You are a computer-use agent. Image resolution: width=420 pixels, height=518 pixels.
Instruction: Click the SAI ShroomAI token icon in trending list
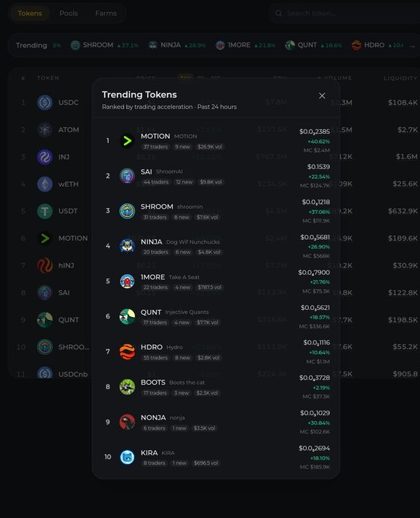[x=127, y=176]
